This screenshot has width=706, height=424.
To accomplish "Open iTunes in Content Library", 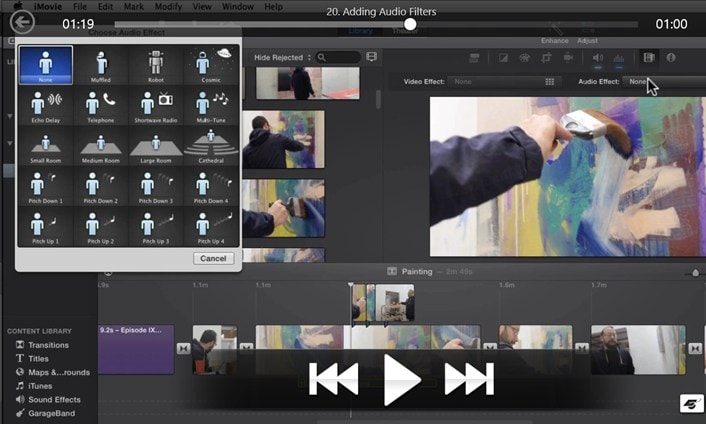I will click(x=34, y=386).
